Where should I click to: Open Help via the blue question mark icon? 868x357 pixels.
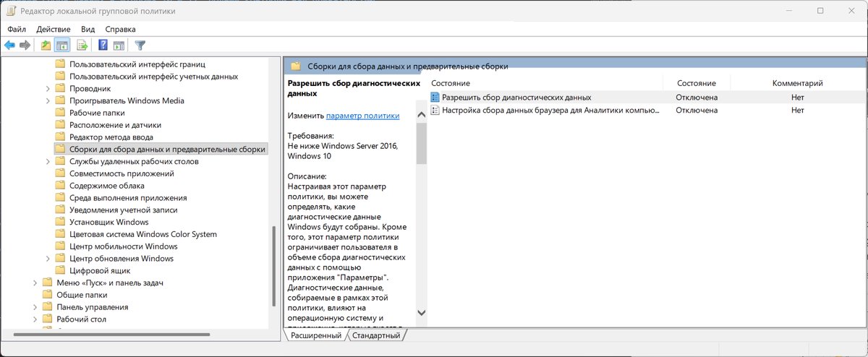pyautogui.click(x=103, y=46)
